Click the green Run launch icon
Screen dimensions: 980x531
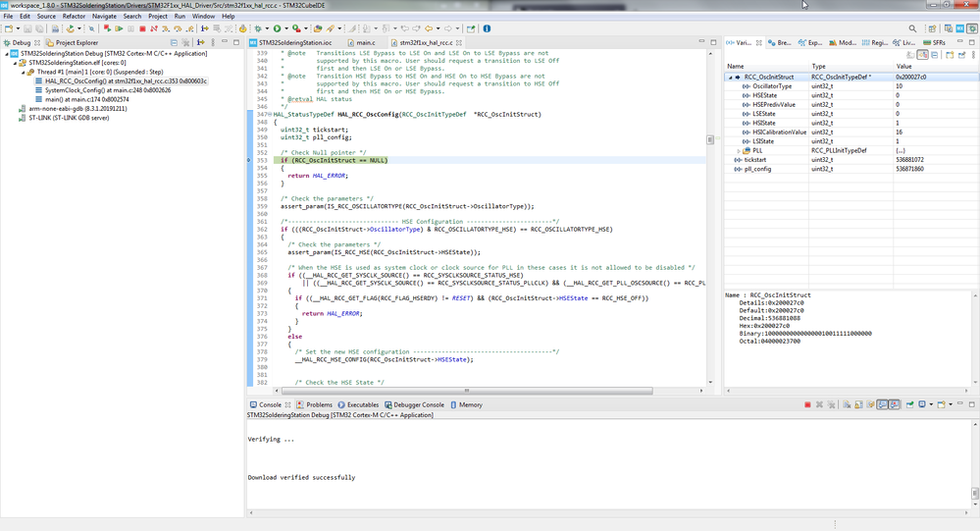click(277, 28)
